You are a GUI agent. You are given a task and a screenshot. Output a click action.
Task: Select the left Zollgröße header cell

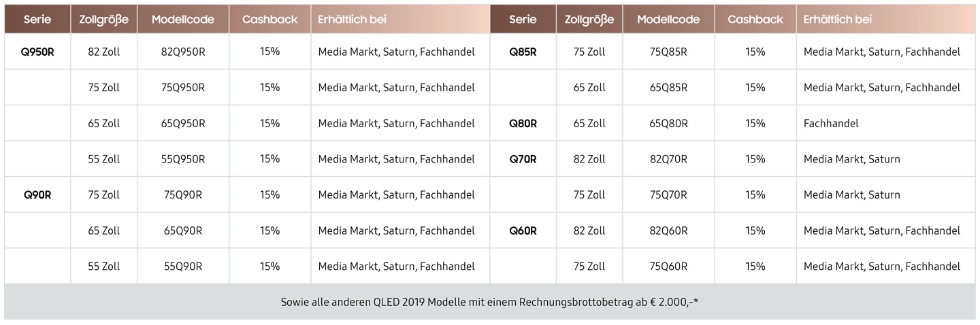[x=103, y=20]
